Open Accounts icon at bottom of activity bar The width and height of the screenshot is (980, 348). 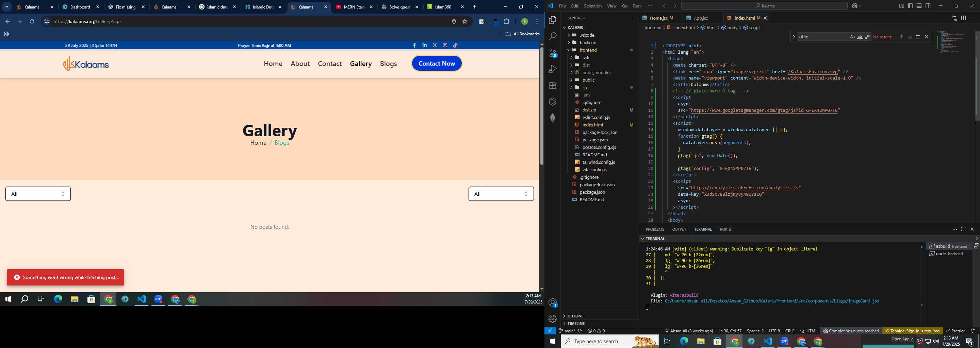pos(552,303)
